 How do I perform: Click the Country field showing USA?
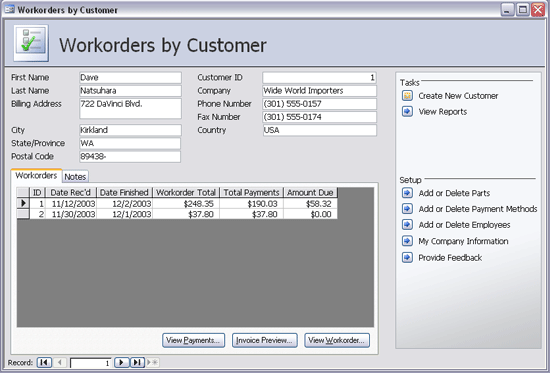pos(320,130)
